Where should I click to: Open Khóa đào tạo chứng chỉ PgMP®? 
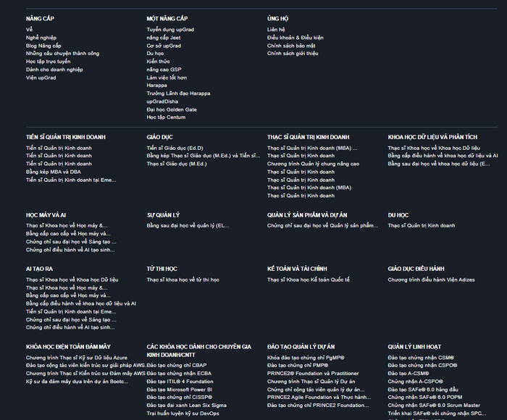pyautogui.click(x=306, y=357)
